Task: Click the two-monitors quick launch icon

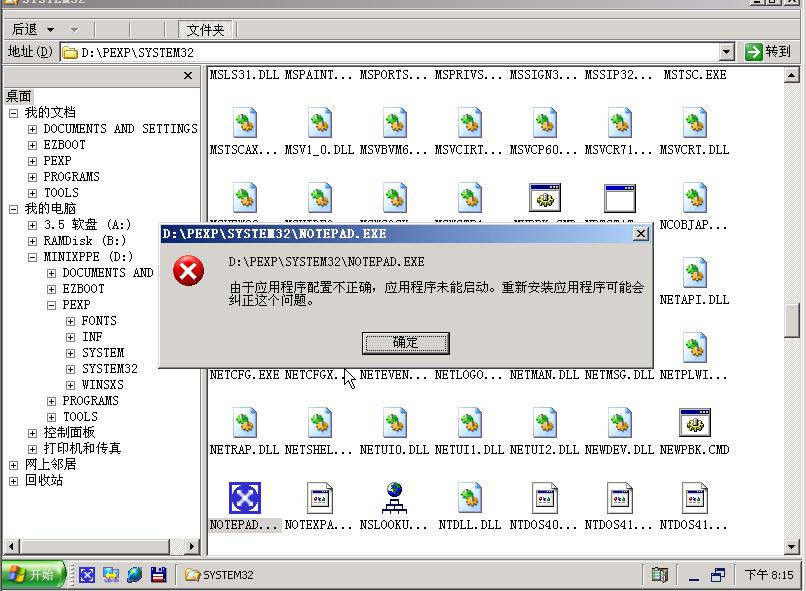Action: point(111,575)
